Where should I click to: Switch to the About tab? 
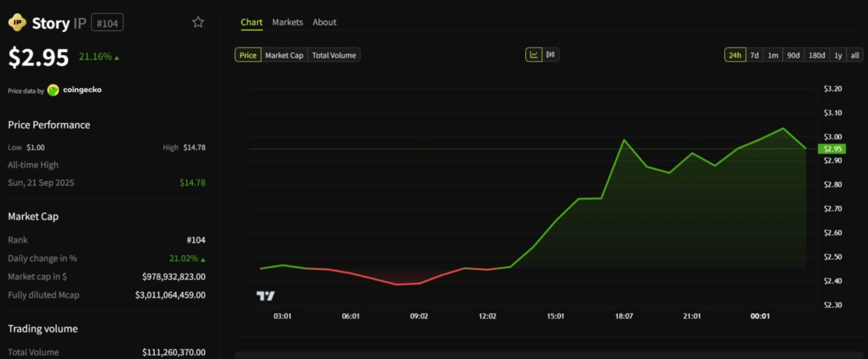(x=324, y=22)
